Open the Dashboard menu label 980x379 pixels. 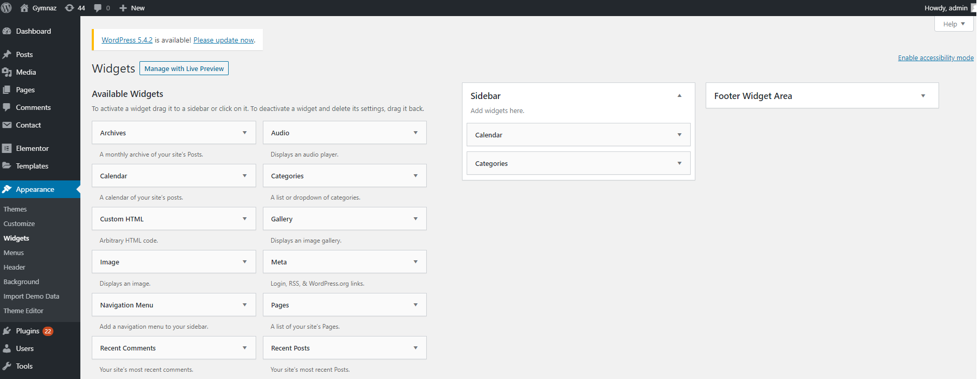[x=34, y=31]
